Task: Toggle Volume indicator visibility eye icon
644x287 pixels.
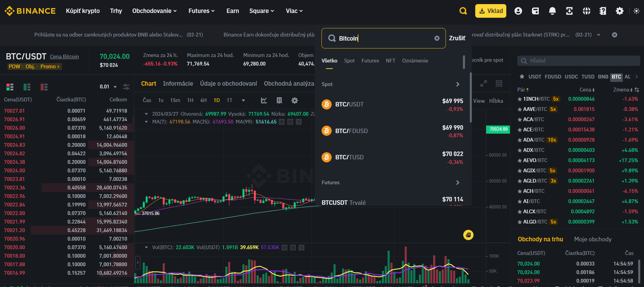Action: (284, 247)
